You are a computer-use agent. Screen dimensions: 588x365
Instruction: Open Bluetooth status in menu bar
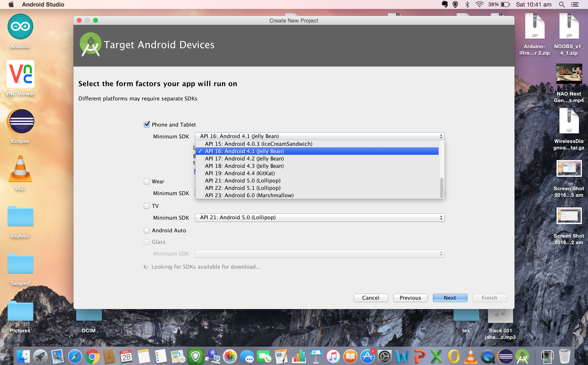coord(467,4)
